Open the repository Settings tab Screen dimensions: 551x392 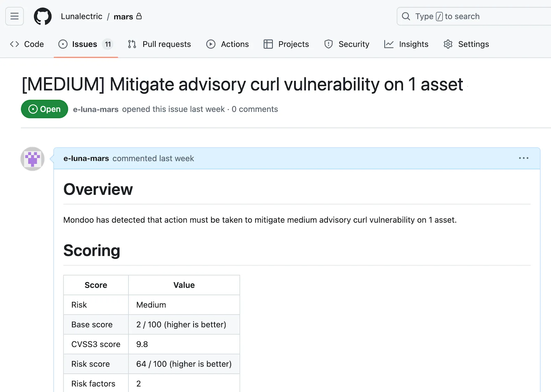(466, 44)
